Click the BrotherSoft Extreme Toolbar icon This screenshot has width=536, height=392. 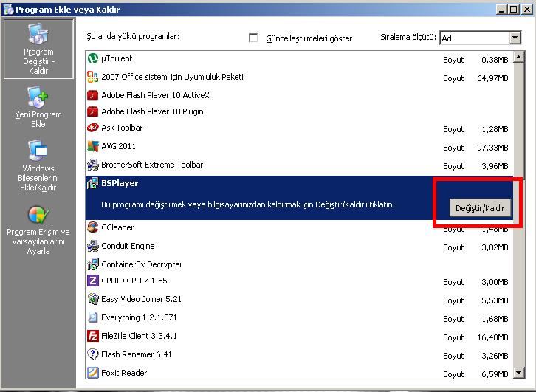click(92, 165)
